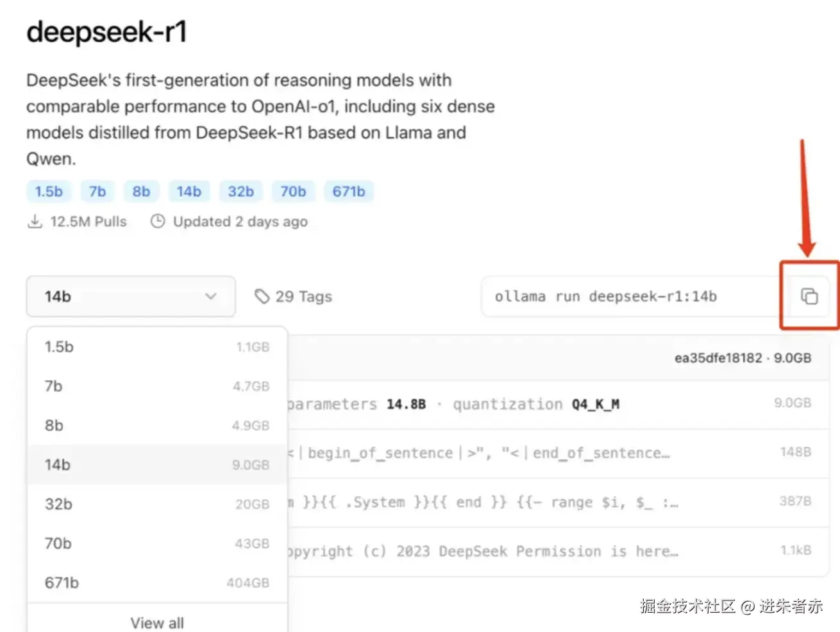
Task: Click the copy command icon
Action: 809,296
